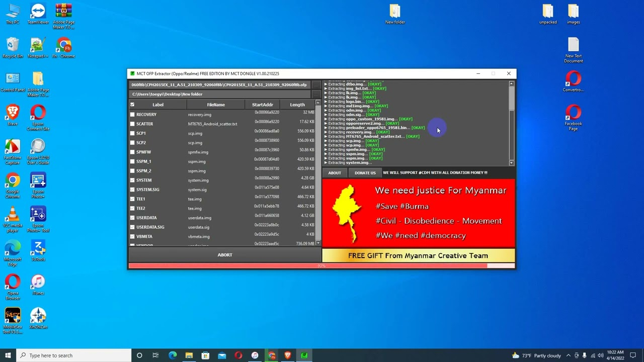Screen dimensions: 644x362
Task: Open Epson L3210 User's Guide
Action: click(x=38, y=151)
